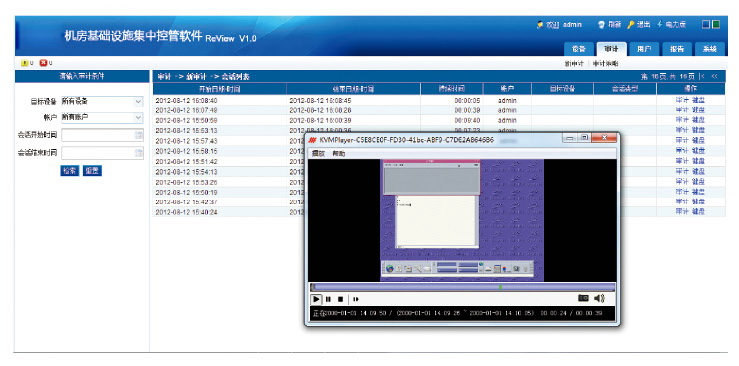
Task: Open the 新审计 submenu item
Action: 575,64
